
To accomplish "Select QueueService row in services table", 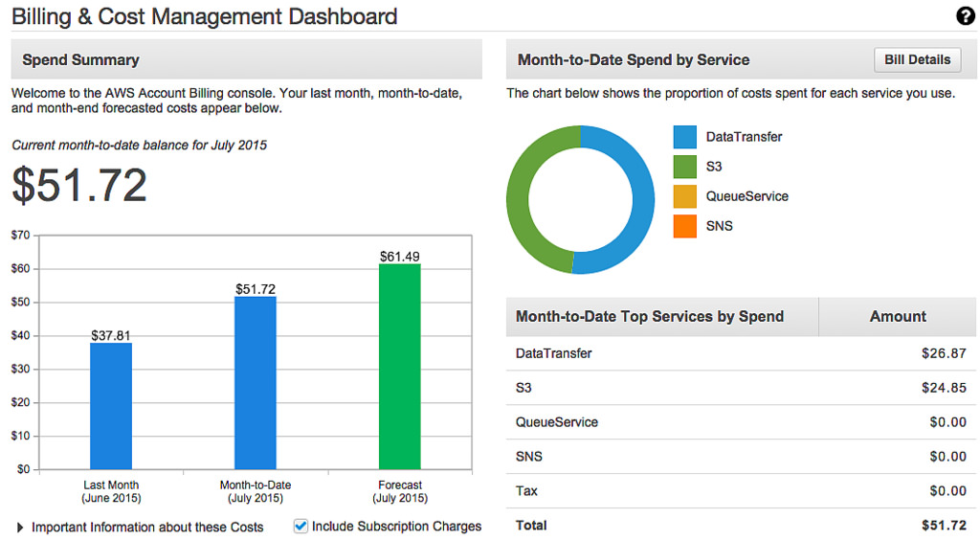I will 742,422.
